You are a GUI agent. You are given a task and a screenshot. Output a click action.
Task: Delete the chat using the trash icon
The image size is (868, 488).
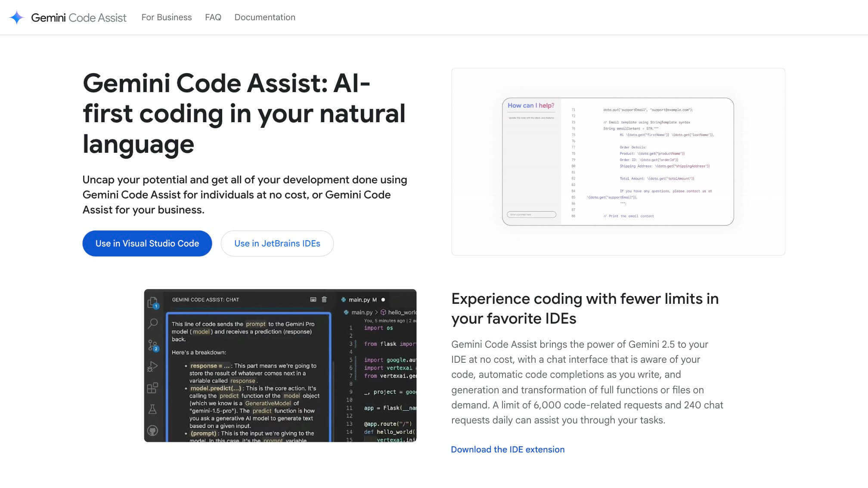[324, 300]
